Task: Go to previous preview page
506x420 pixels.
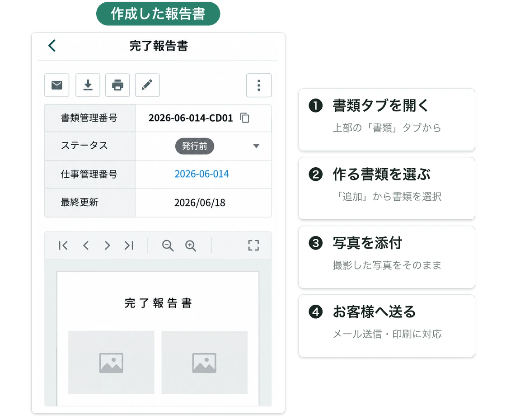Action: (85, 245)
